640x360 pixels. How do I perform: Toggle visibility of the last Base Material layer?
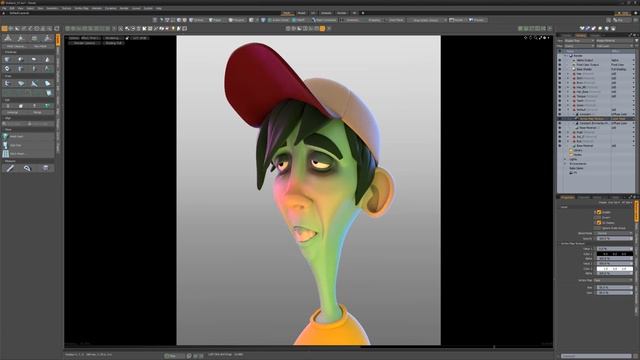pos(560,146)
